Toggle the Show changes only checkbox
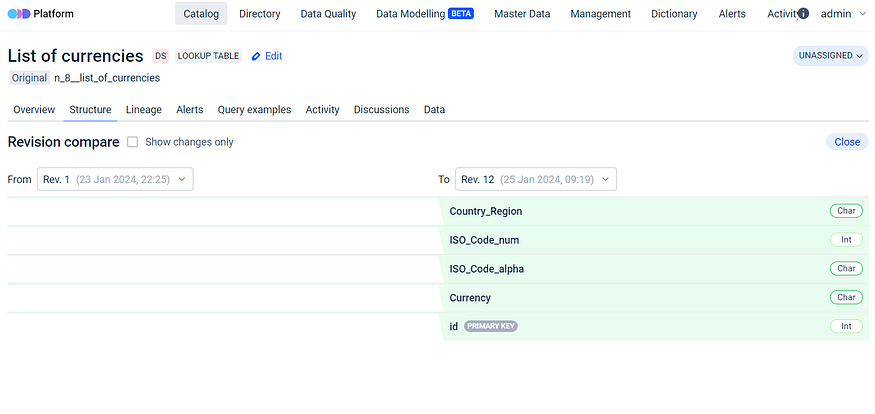This screenshot has height=414, width=875. tap(132, 142)
